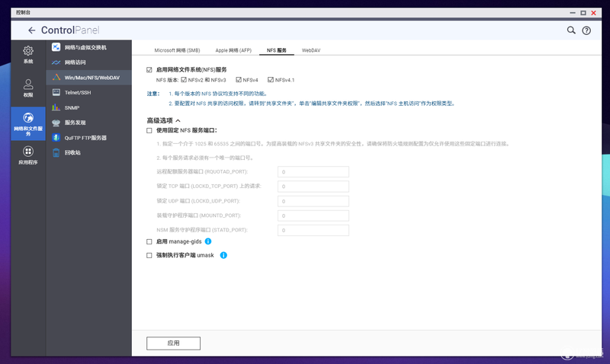Open the 系统 gear section
Image resolution: width=610 pixels, height=364 pixels.
(28, 54)
